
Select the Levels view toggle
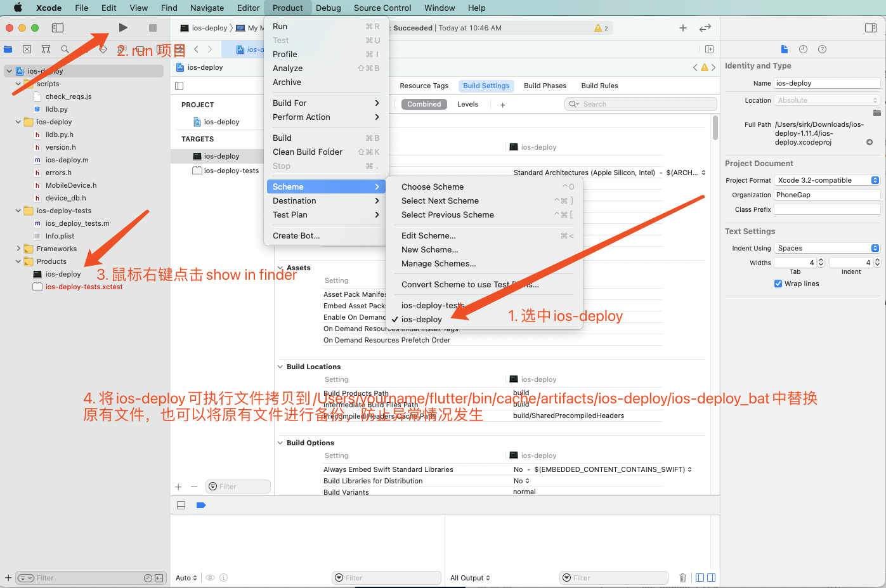[468, 104]
